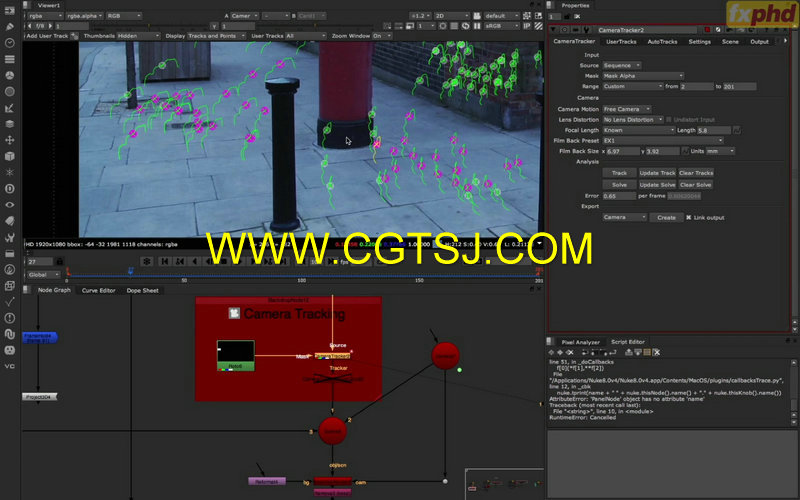This screenshot has width=800, height=500.
Task: Open the ToolSets wrench icon
Action: [9, 237]
